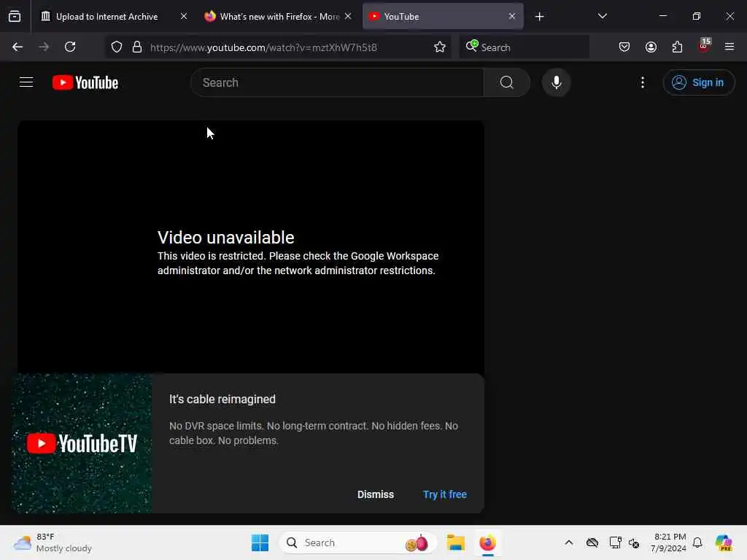The width and height of the screenshot is (747, 560).
Task: Click "Video unavailable" heading text
Action: tap(226, 237)
